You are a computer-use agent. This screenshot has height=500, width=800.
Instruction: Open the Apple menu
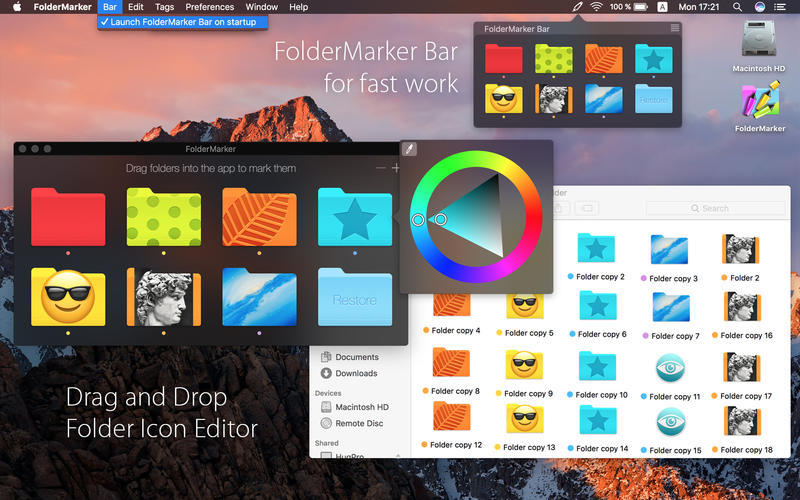(x=17, y=7)
